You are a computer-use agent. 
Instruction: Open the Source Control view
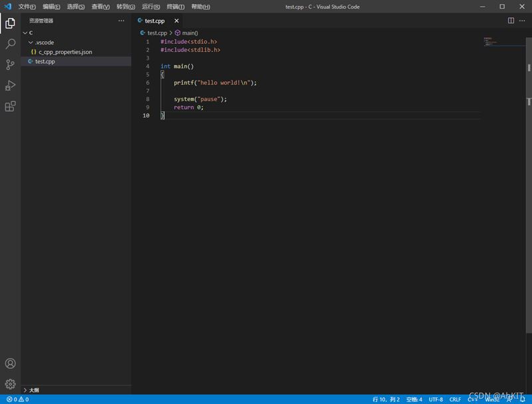(10, 64)
